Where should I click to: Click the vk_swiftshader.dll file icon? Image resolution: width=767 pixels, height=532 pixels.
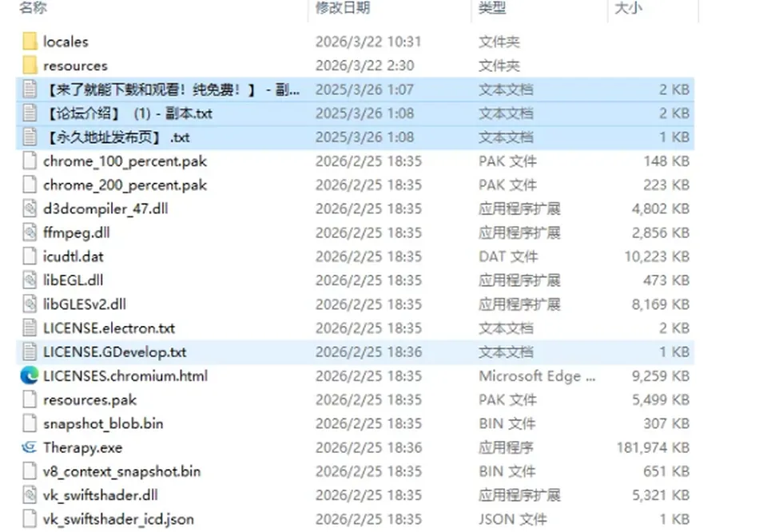30,494
